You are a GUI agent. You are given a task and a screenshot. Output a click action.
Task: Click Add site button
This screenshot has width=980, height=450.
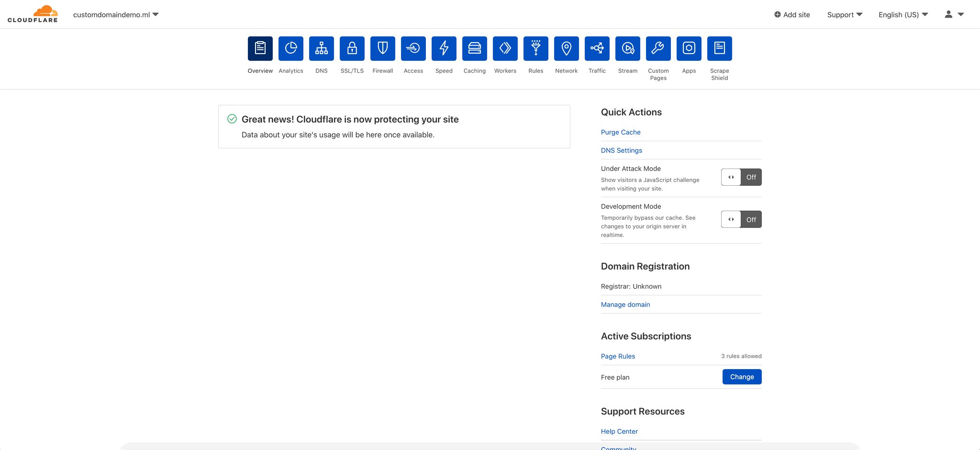point(792,15)
